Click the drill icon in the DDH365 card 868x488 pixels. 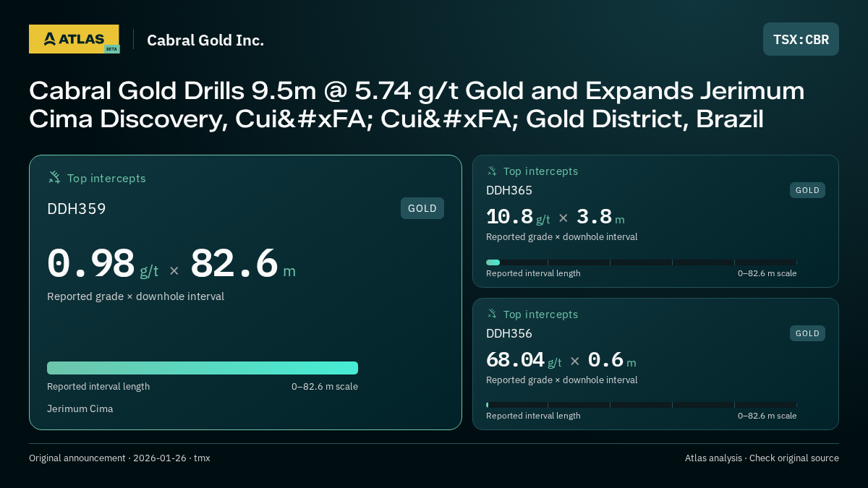pos(492,171)
